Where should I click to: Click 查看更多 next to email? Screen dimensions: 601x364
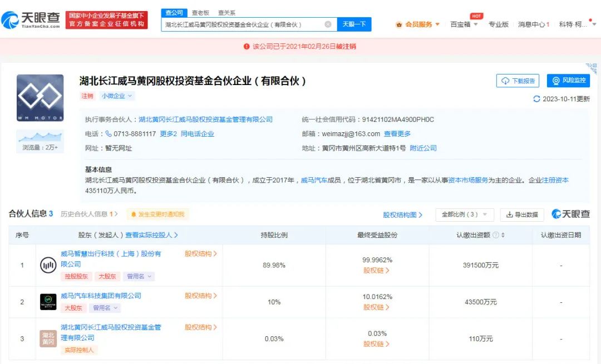(397, 133)
